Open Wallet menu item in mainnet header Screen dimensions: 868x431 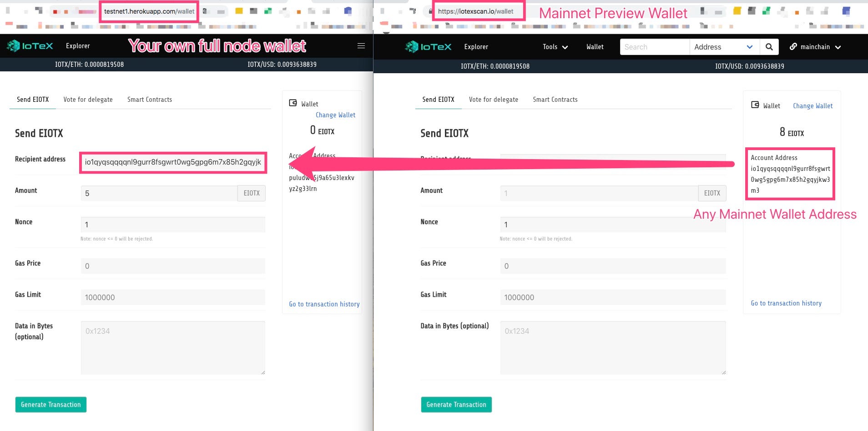(x=595, y=47)
